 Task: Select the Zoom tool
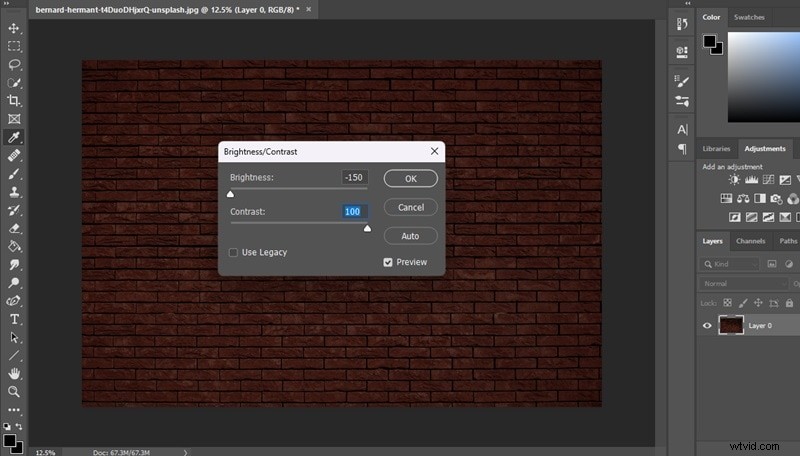click(14, 392)
